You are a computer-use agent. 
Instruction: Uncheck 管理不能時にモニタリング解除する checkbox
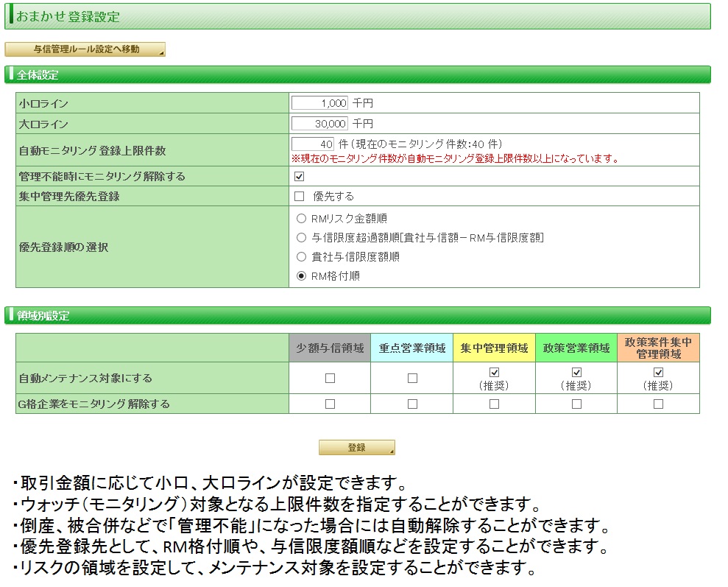point(299,177)
